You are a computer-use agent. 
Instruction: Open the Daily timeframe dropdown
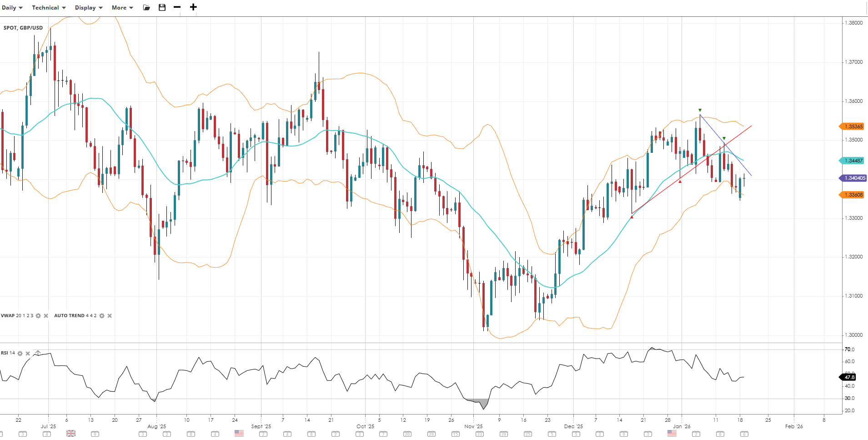[12, 8]
